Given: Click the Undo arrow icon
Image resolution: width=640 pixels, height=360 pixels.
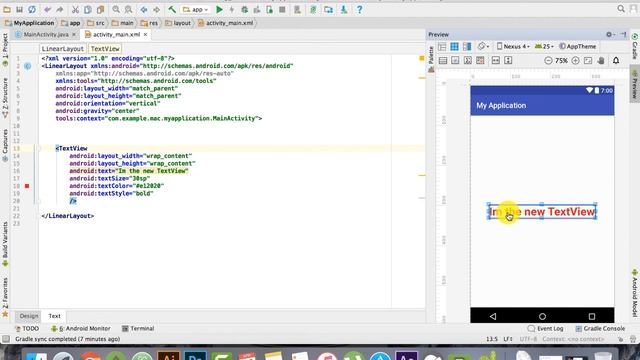Looking at the screenshot, I should 47,9.
